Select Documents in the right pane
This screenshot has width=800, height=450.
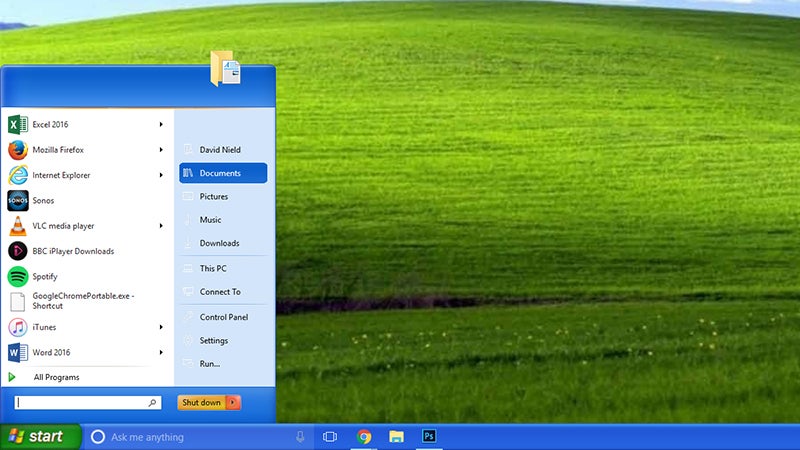(x=223, y=173)
